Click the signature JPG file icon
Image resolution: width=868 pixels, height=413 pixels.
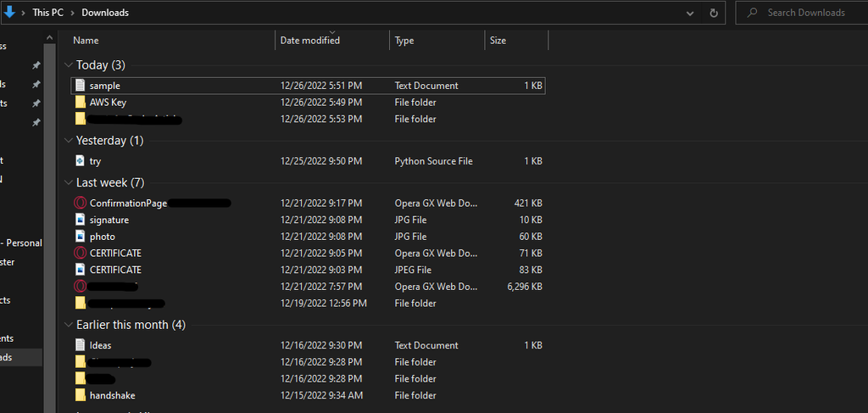pyautogui.click(x=81, y=220)
